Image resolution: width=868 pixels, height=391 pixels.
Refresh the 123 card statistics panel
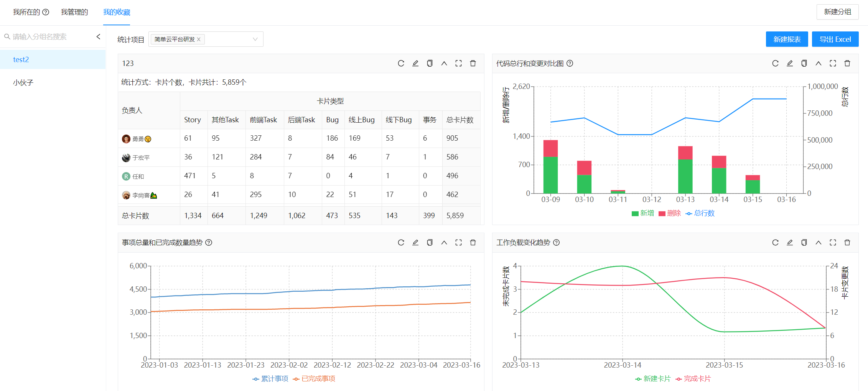(x=401, y=63)
